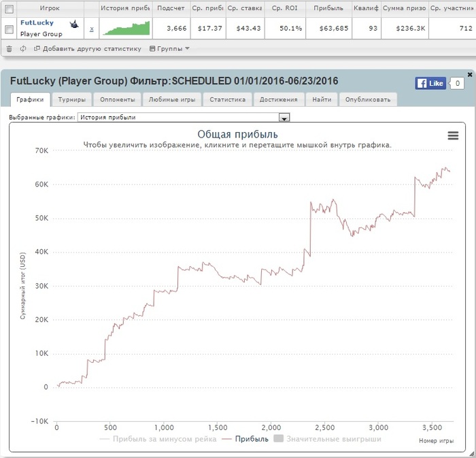Click the Квалиф column header

click(x=366, y=8)
